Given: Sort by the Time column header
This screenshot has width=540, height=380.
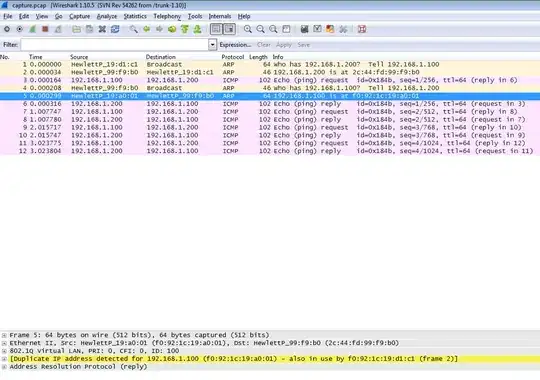Looking at the screenshot, I should [x=35, y=57].
